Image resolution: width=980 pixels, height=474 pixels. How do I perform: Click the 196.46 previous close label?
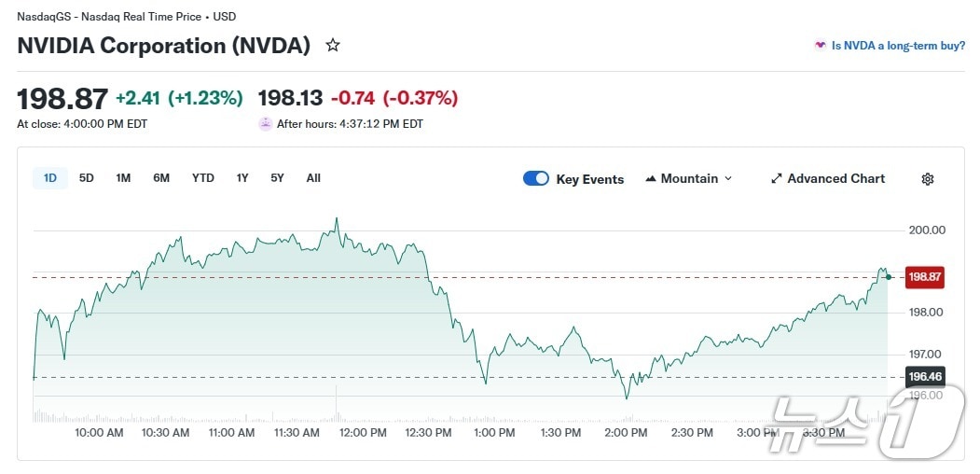click(x=925, y=377)
